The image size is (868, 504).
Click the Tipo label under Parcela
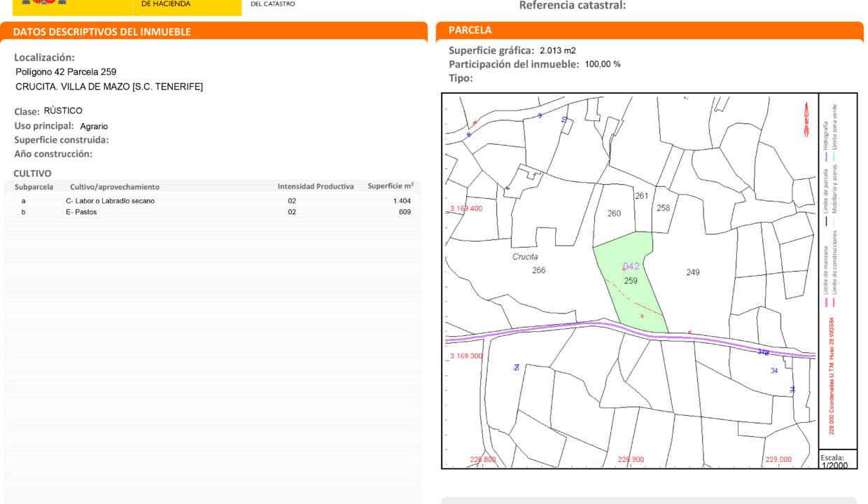461,78
